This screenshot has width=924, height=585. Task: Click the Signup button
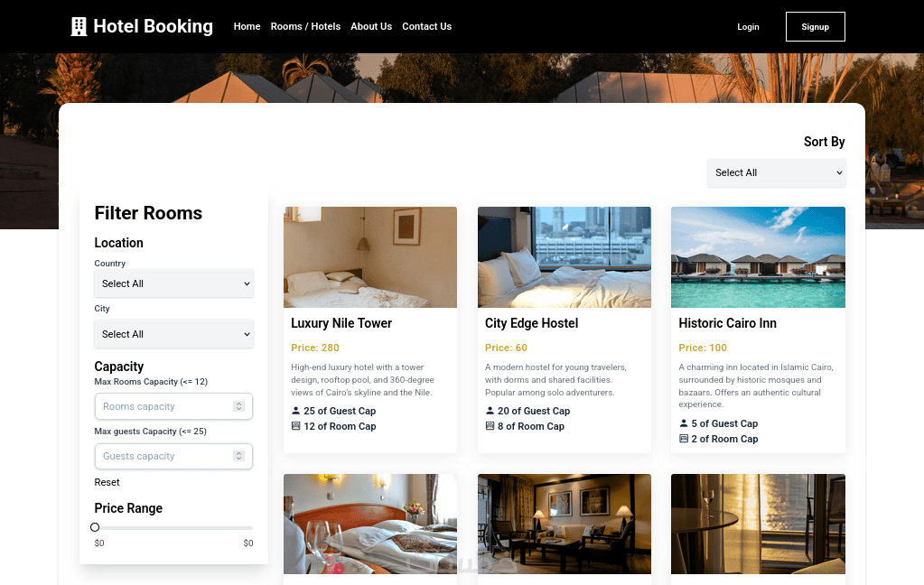point(815,26)
